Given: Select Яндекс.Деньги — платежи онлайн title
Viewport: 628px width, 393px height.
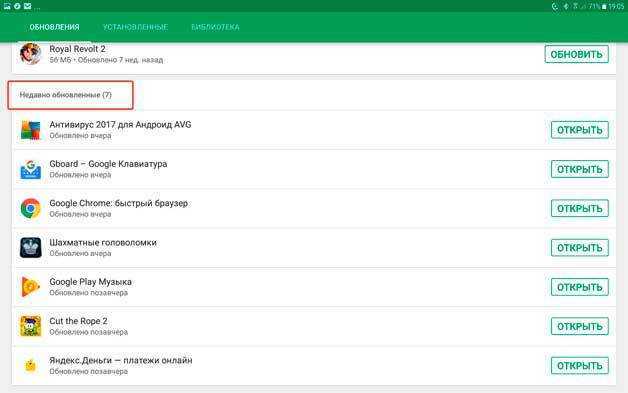Looking at the screenshot, I should [121, 360].
